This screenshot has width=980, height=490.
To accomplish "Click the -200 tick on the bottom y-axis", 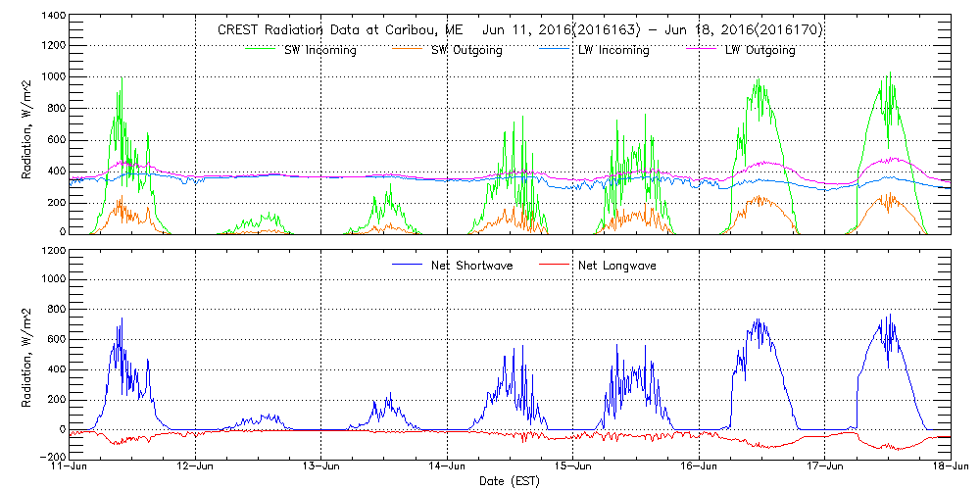I will (x=51, y=457).
